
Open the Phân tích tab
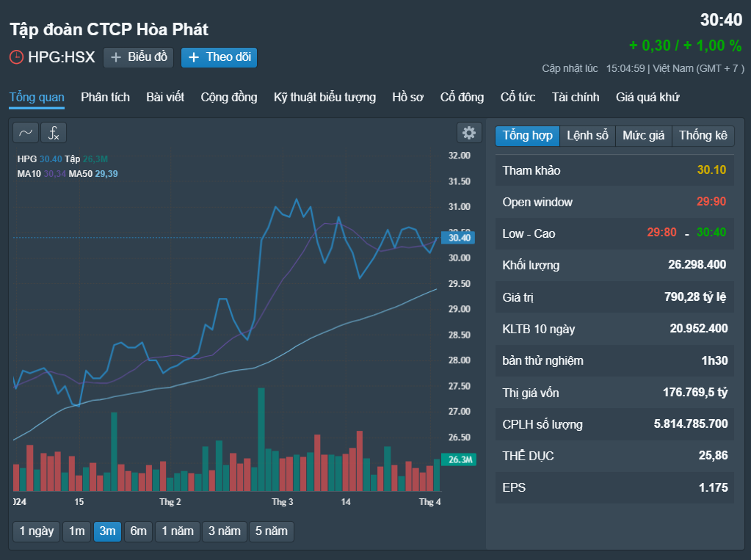click(x=106, y=97)
